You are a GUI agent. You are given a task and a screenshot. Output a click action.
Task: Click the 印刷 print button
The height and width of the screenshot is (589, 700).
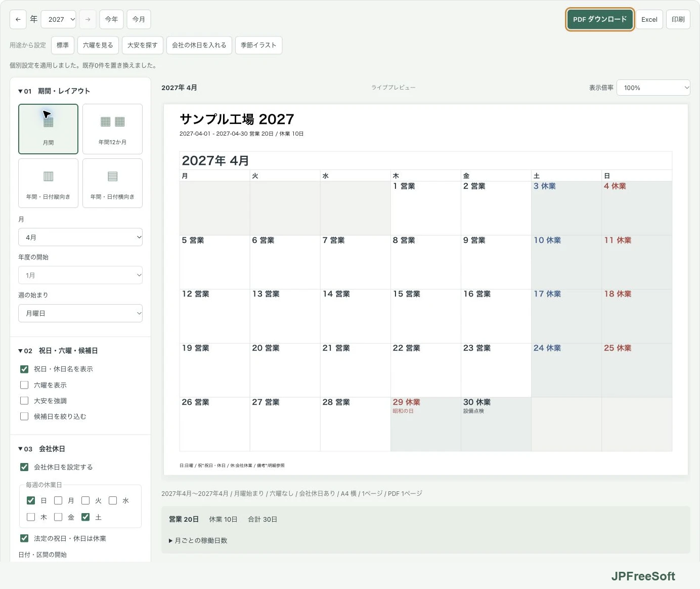(678, 19)
